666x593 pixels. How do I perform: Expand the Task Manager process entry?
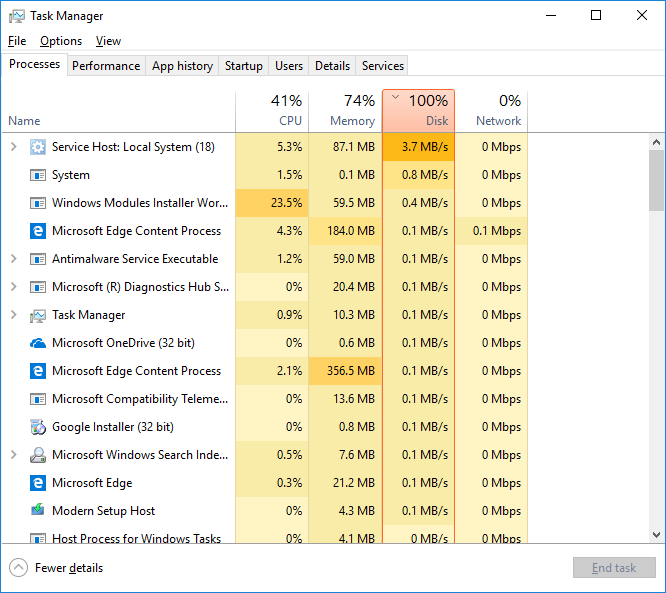click(14, 315)
